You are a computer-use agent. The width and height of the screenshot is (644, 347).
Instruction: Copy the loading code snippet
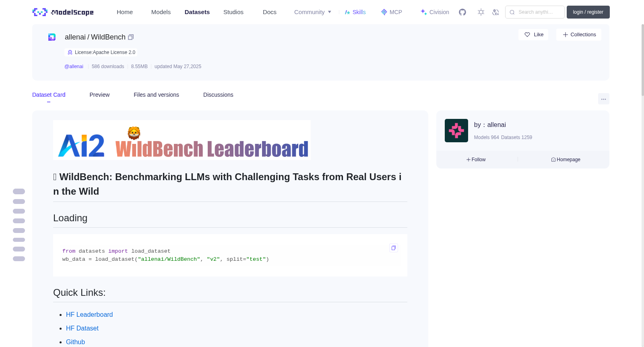[x=394, y=248]
